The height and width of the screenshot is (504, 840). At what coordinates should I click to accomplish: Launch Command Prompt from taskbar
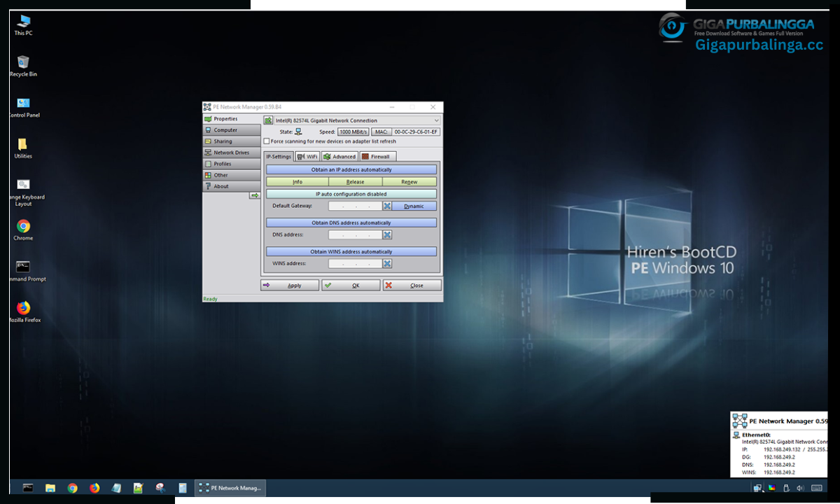click(x=28, y=488)
